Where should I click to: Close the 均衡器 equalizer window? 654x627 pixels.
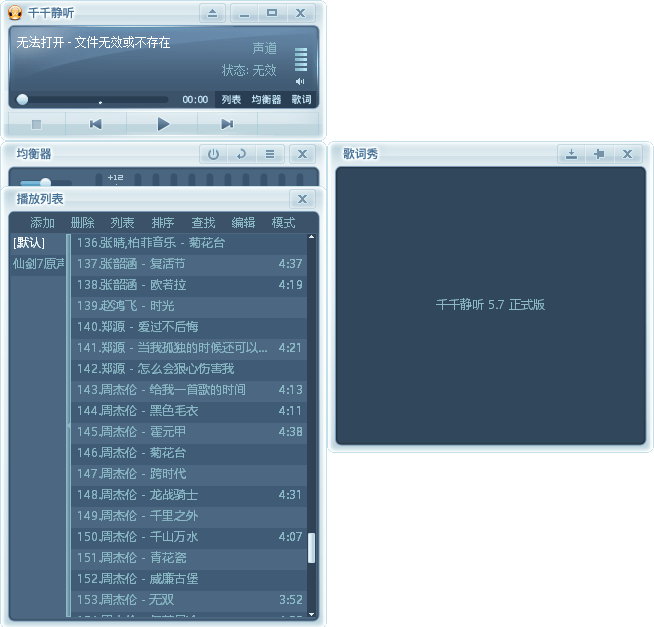pos(302,154)
